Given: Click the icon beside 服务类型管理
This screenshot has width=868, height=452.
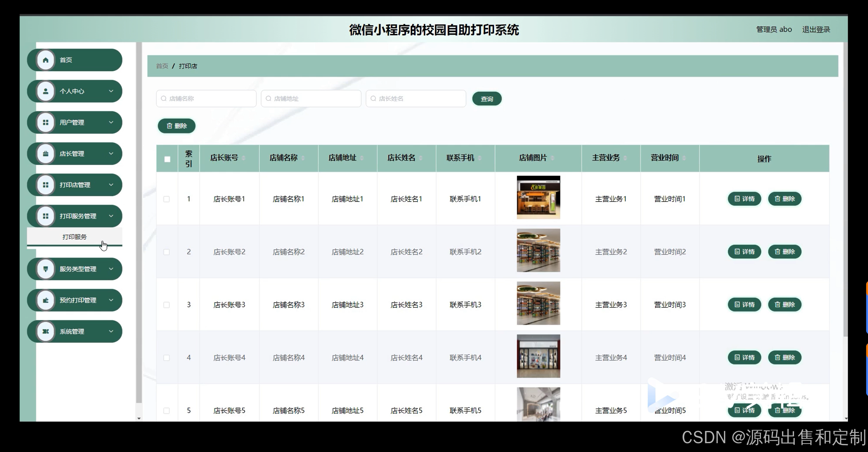Looking at the screenshot, I should pos(46,269).
